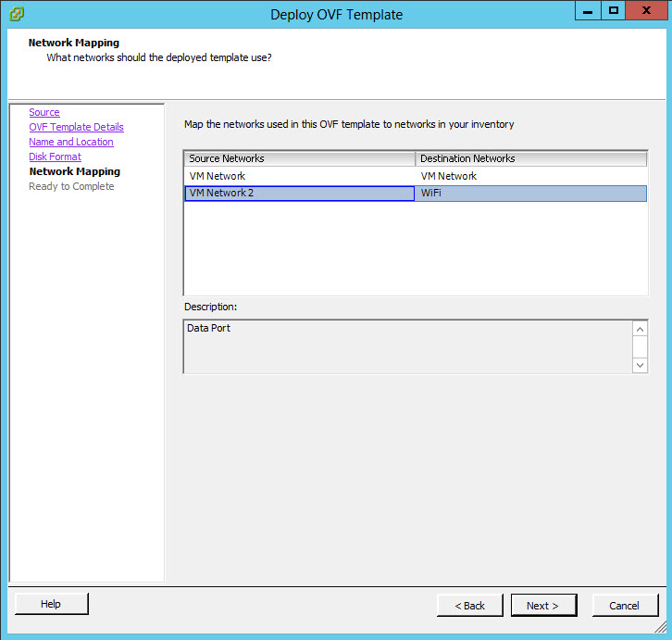Image resolution: width=672 pixels, height=640 pixels.
Task: Click the description box scroll down arrow
Action: point(640,366)
